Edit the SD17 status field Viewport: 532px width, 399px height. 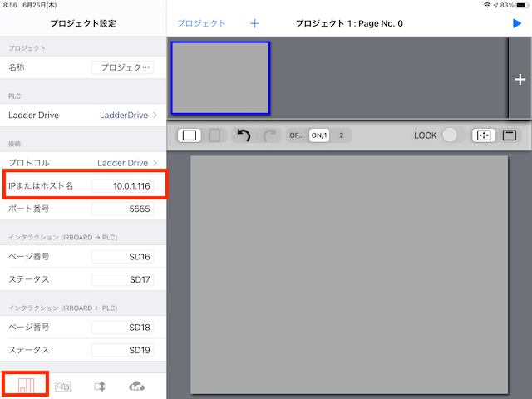point(122,279)
